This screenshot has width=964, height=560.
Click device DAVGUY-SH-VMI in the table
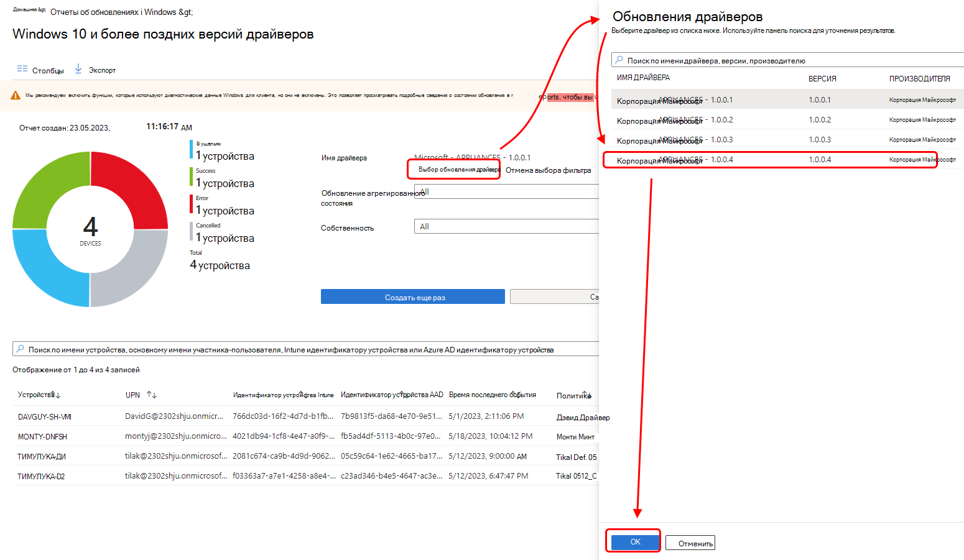[44, 416]
